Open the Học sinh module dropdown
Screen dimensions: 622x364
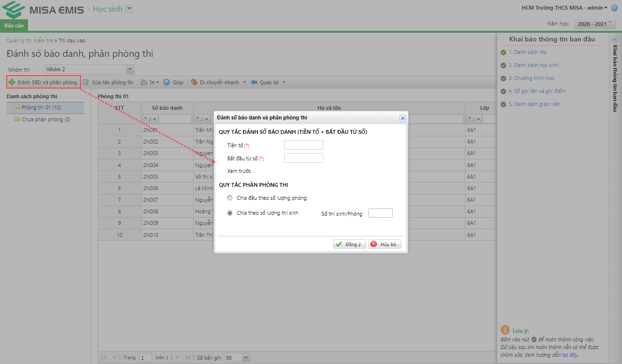[129, 9]
